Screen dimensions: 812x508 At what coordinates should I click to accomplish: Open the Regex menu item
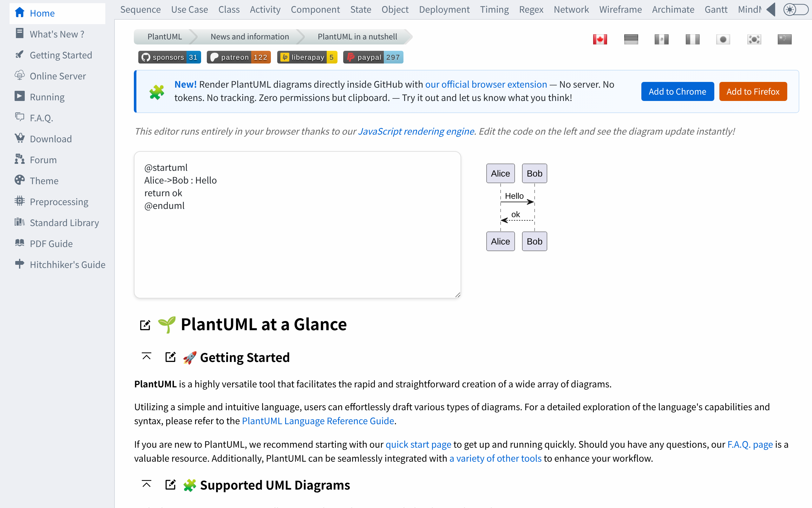click(x=531, y=10)
